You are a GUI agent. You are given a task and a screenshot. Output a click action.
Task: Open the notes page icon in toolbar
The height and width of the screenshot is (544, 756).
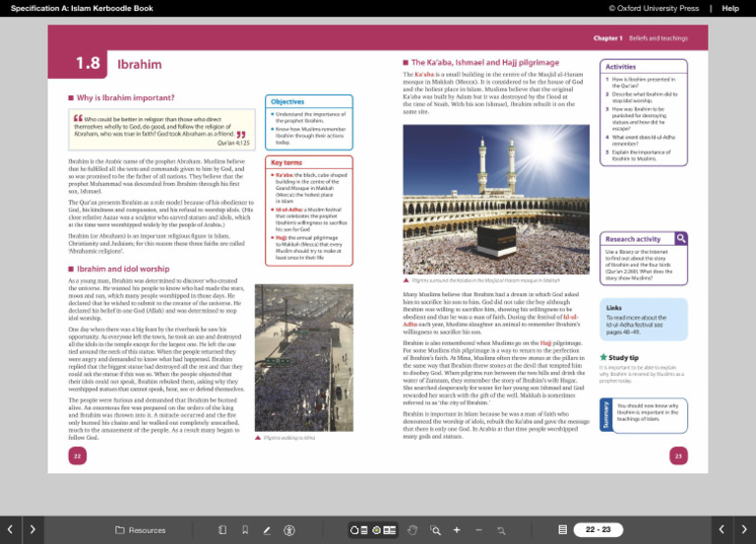pos(222,530)
